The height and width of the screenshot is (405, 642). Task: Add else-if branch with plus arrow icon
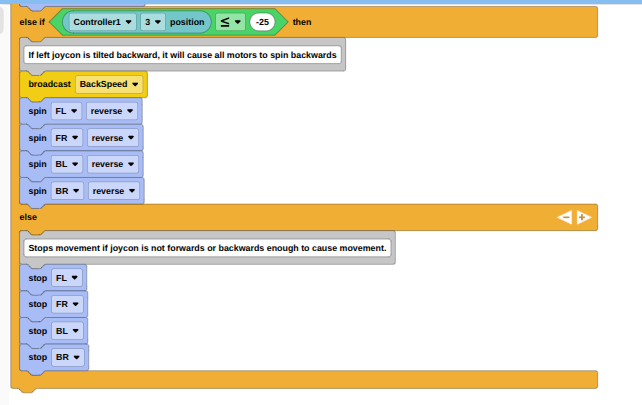583,217
